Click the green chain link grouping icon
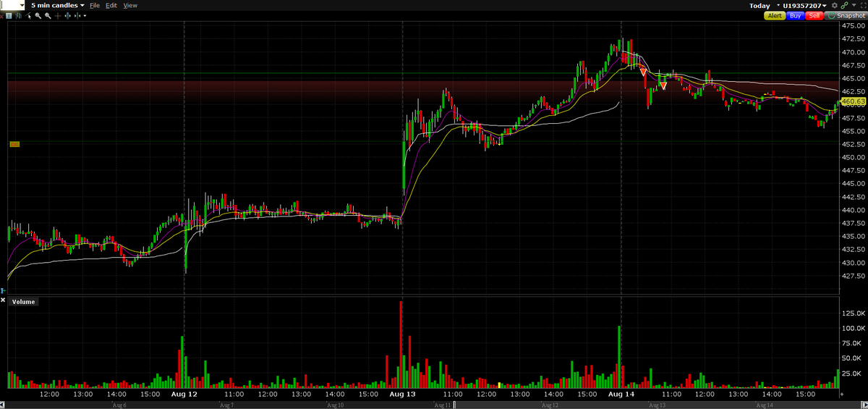The width and height of the screenshot is (868, 409). (844, 5)
